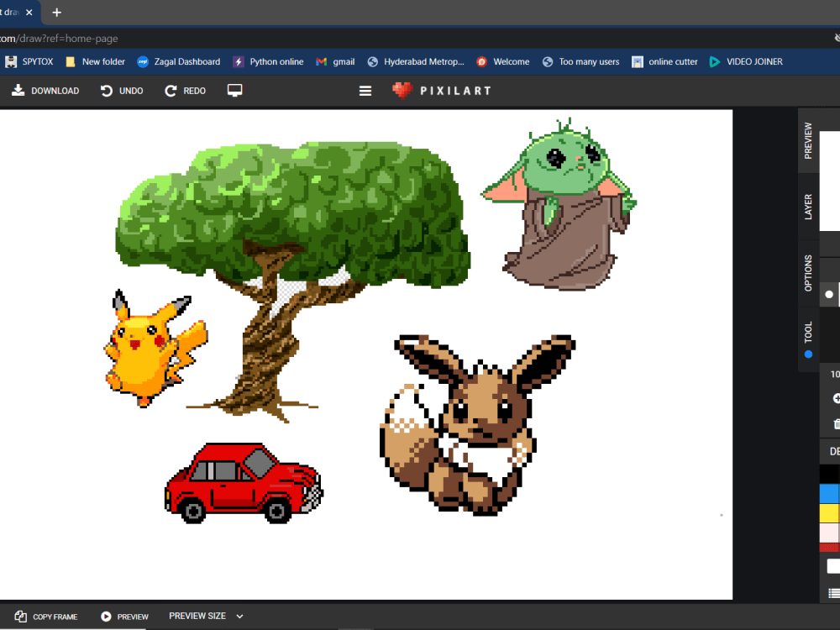The image size is (840, 630).
Task: Open the PREVIEW side panel tab
Action: pyautogui.click(x=808, y=140)
